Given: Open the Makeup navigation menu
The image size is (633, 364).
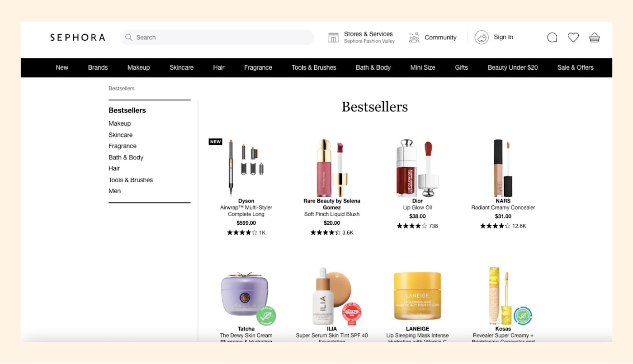Looking at the screenshot, I should coord(138,67).
